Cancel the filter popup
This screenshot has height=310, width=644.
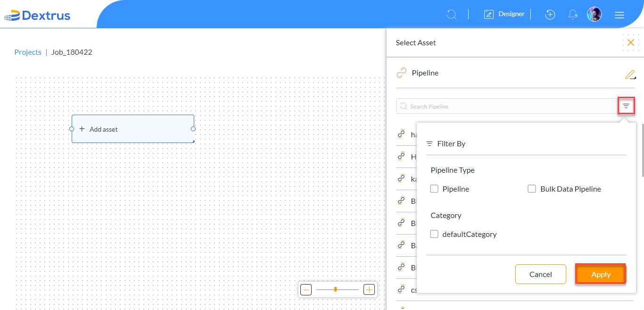point(541,274)
